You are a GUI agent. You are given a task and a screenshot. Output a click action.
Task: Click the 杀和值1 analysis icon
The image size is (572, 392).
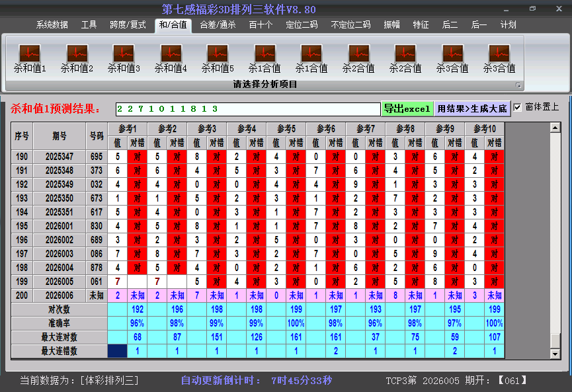[30, 58]
